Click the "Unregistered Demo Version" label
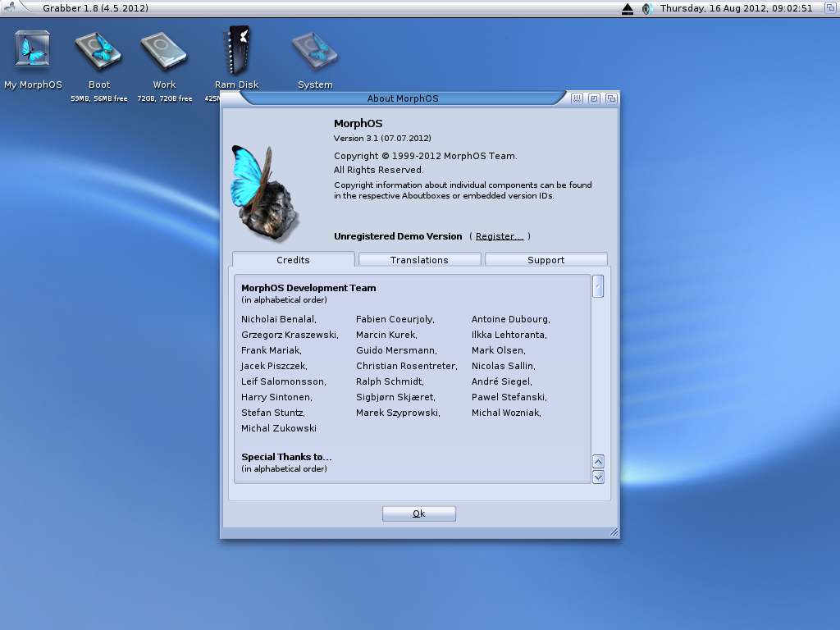This screenshot has width=840, height=630. pos(398,236)
